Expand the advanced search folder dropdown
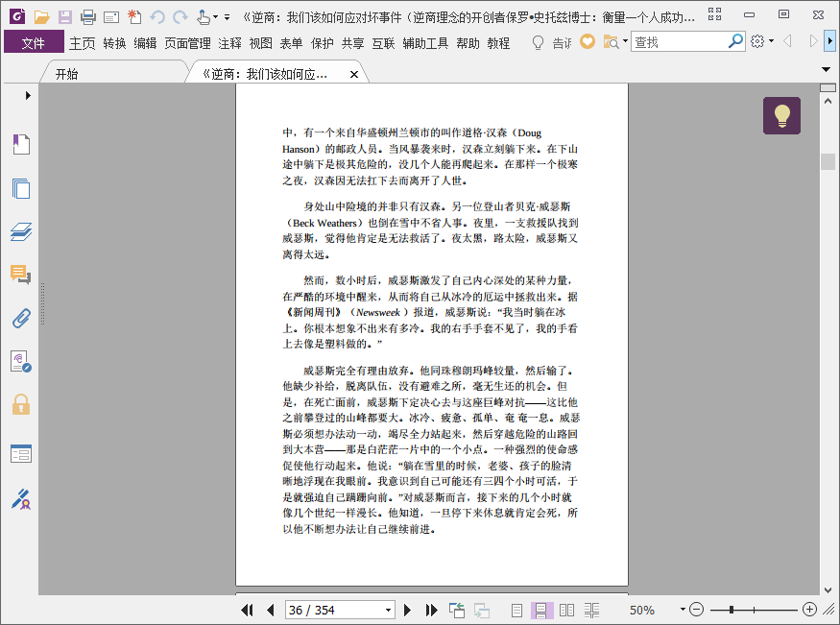This screenshot has height=625, width=840. [x=625, y=41]
